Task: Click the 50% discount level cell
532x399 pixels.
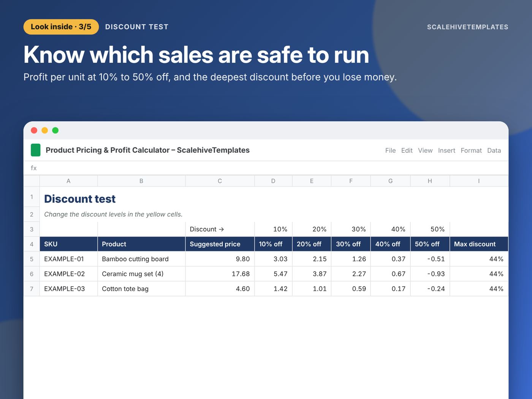Action: click(x=430, y=229)
